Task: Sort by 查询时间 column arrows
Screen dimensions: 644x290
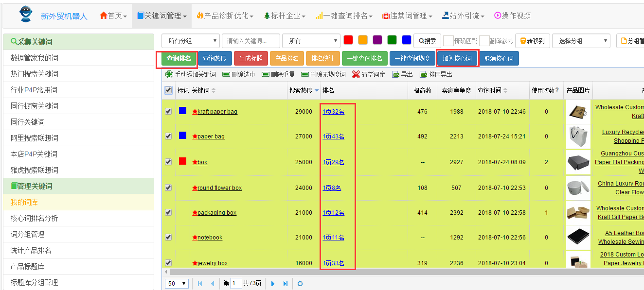Action: [x=505, y=90]
